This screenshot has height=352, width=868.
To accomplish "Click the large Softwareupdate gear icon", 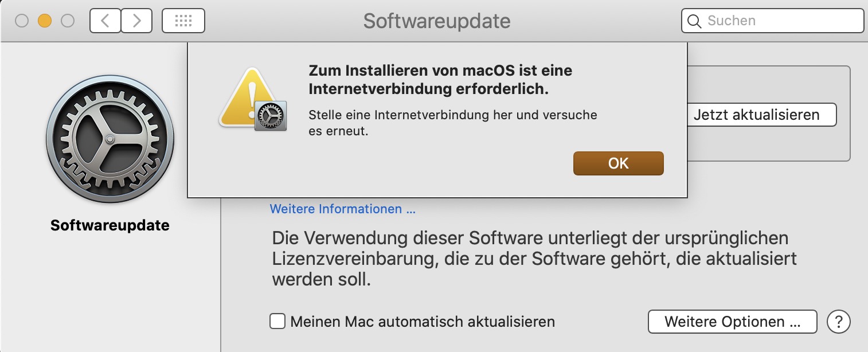I will click(110, 140).
